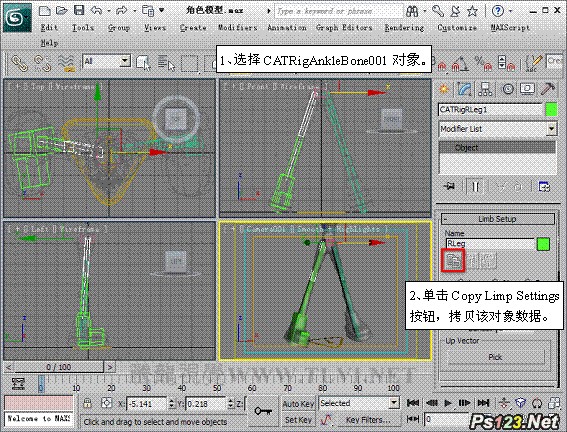The width and height of the screenshot is (567, 432).
Task: Switch to the Modify command panel tab
Action: [x=465, y=89]
